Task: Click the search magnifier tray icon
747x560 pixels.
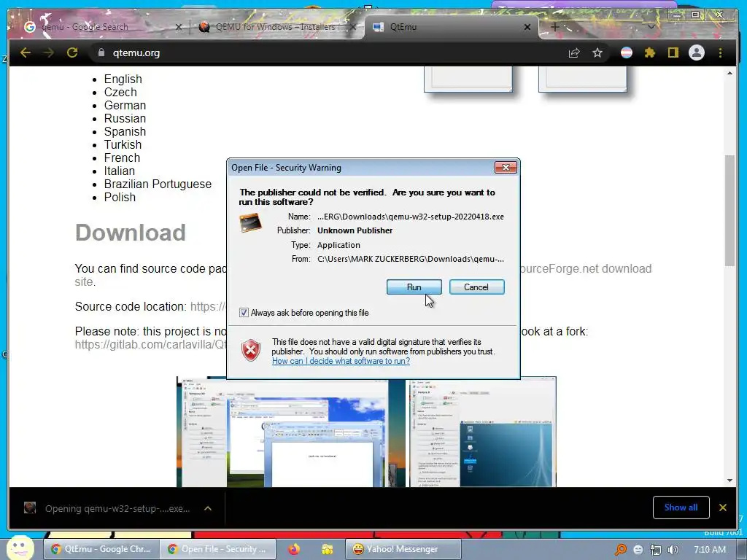Action: tap(620, 550)
